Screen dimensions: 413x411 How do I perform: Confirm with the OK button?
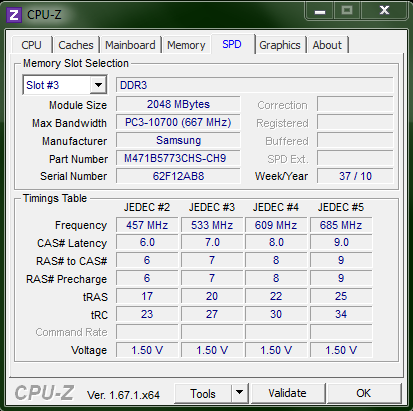click(364, 393)
